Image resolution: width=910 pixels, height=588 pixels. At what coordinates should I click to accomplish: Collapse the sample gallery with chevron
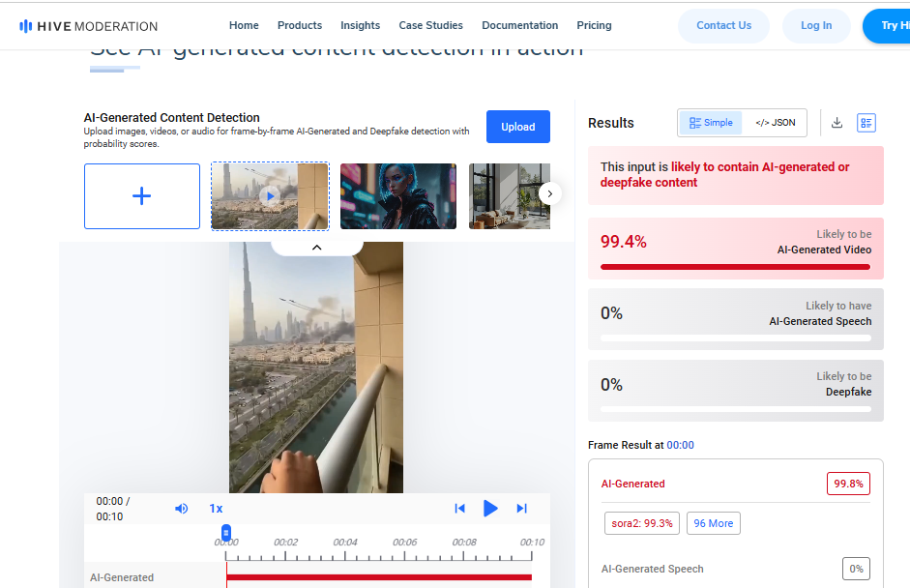click(316, 248)
